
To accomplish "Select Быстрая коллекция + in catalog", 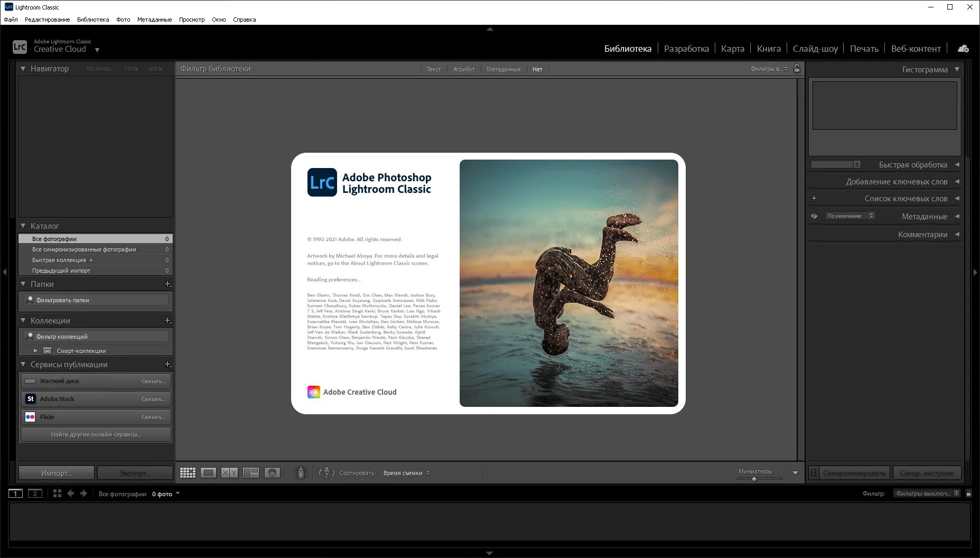I will pyautogui.click(x=96, y=260).
